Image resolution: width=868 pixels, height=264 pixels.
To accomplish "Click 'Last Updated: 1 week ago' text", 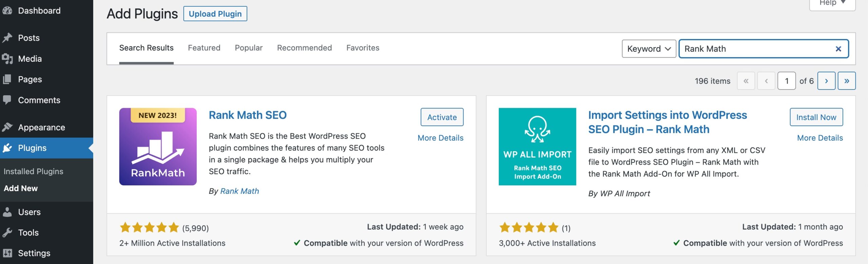I will pos(415,227).
